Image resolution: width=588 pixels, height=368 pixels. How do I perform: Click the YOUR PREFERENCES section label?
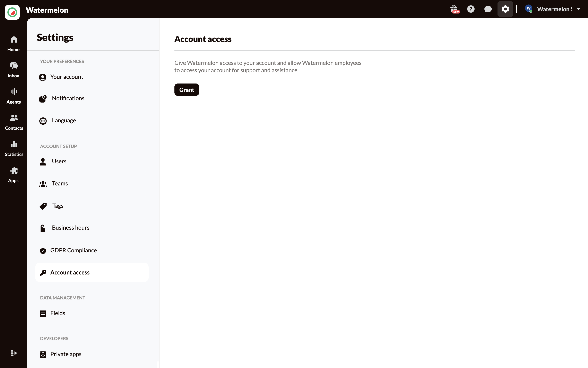[62, 61]
